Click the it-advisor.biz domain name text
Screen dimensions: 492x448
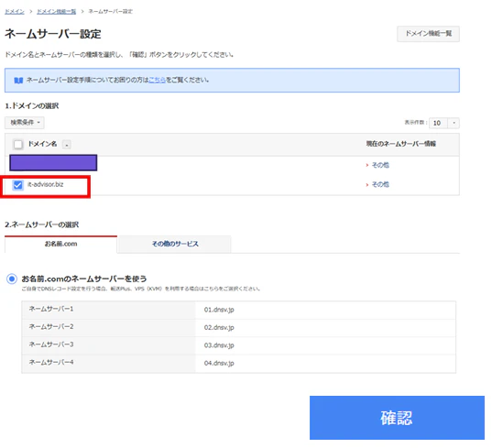point(45,184)
